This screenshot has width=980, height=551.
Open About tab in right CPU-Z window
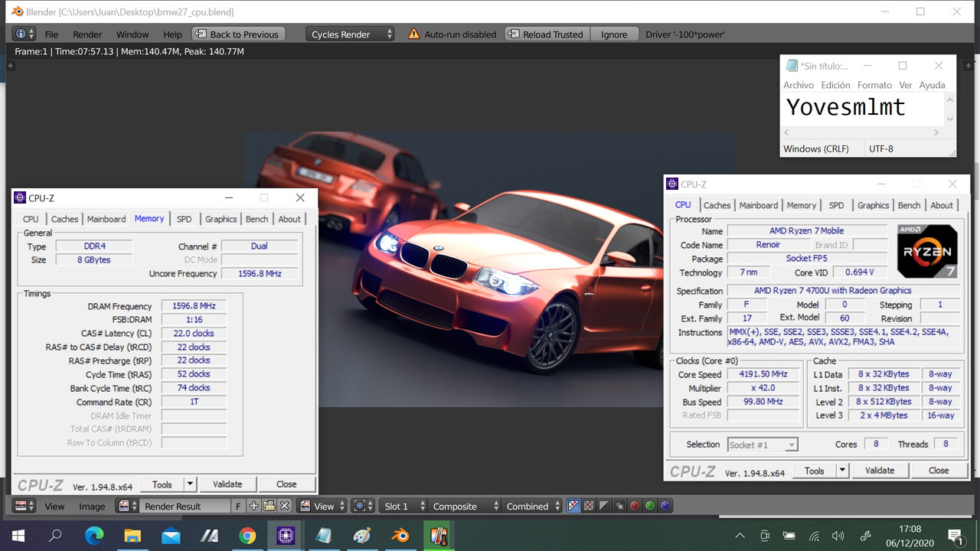942,205
